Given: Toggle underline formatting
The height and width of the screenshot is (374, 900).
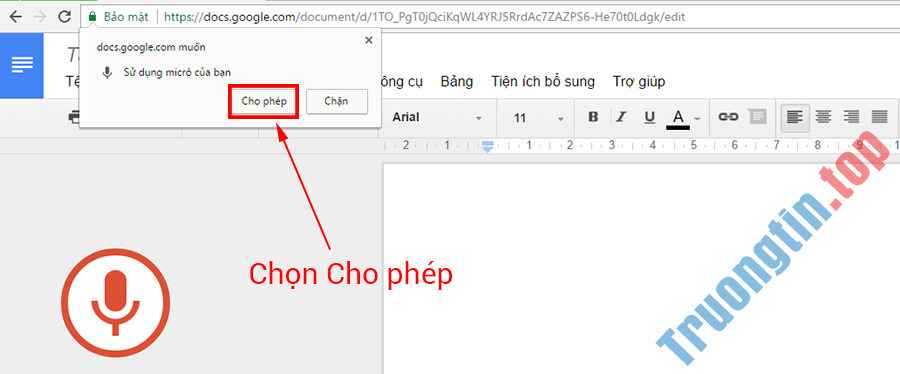Looking at the screenshot, I should (649, 118).
